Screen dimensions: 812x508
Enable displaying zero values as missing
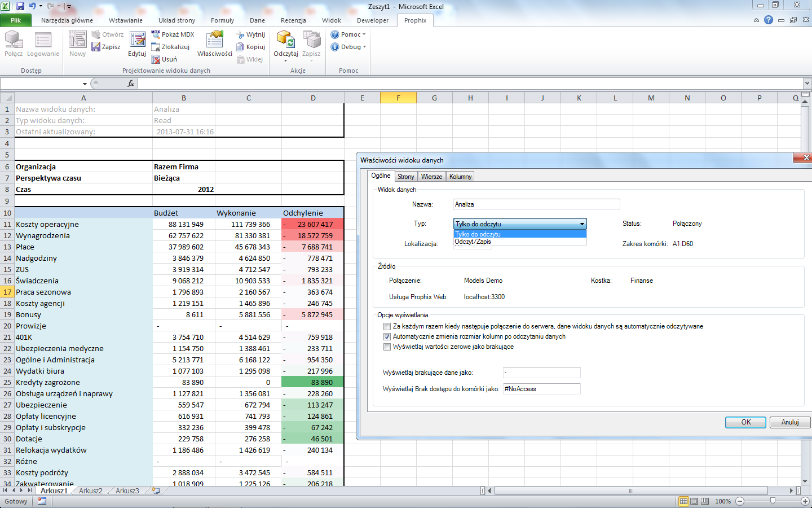point(387,347)
